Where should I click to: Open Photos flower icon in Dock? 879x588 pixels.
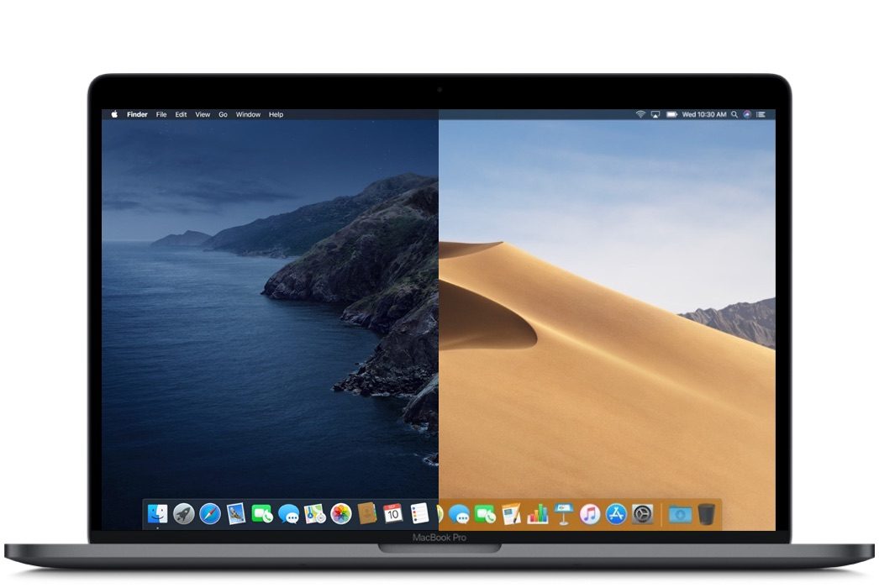pyautogui.click(x=341, y=513)
